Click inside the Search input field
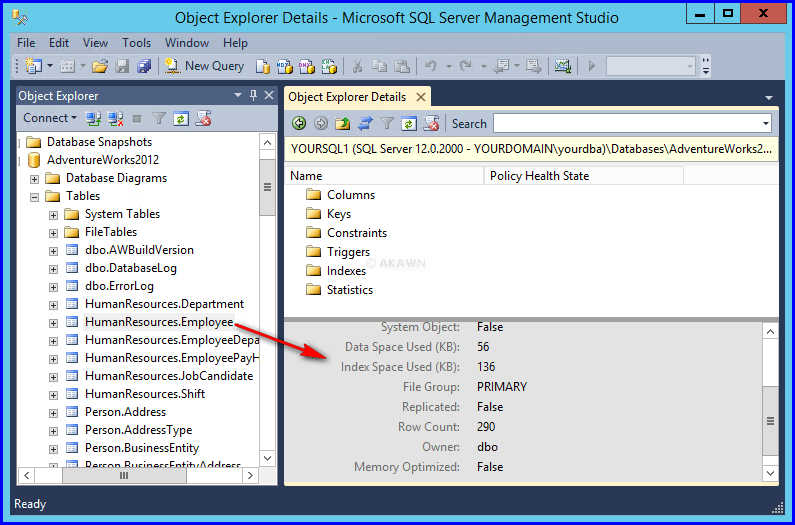 click(626, 123)
